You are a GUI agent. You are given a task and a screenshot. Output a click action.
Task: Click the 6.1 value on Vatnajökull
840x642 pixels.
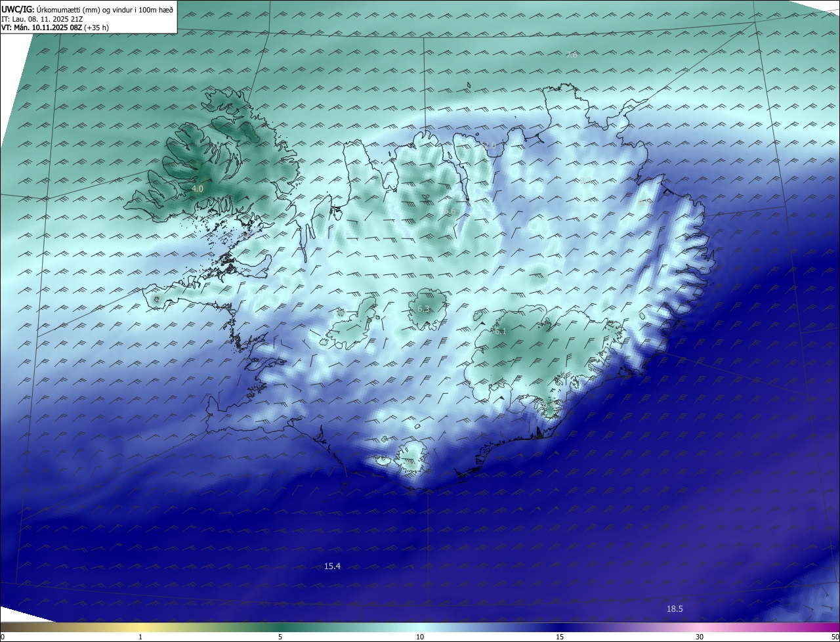[x=500, y=332]
